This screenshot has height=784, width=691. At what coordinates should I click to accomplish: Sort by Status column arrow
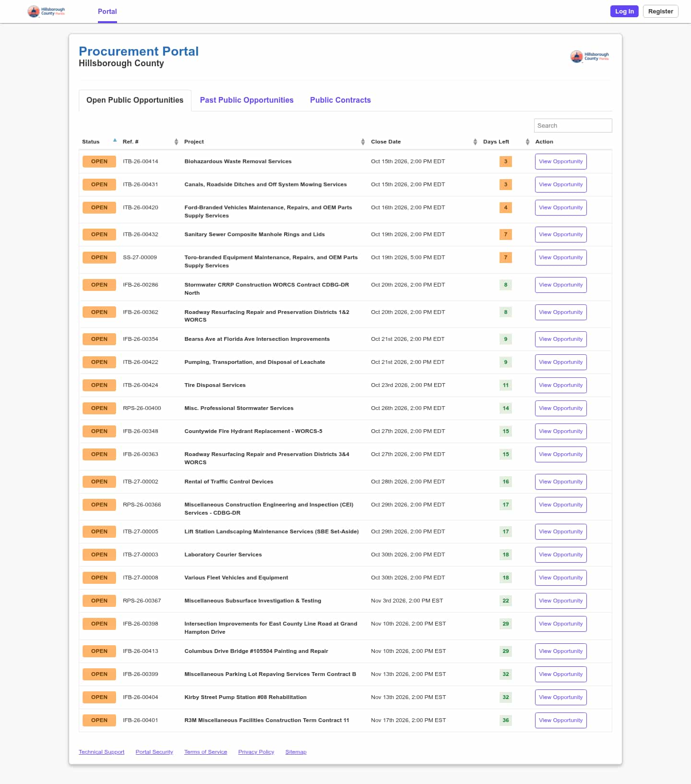click(x=115, y=141)
